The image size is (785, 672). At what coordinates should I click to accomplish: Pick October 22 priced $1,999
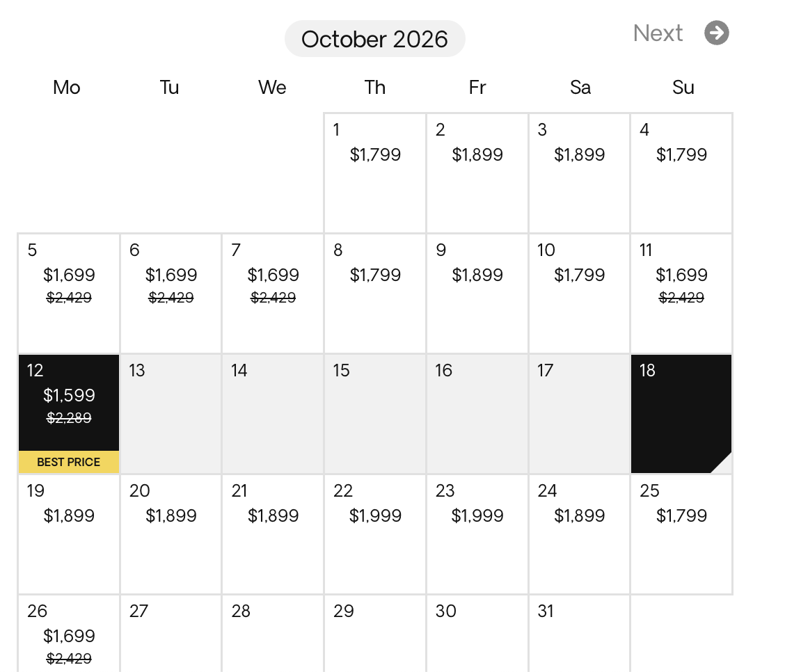(375, 534)
